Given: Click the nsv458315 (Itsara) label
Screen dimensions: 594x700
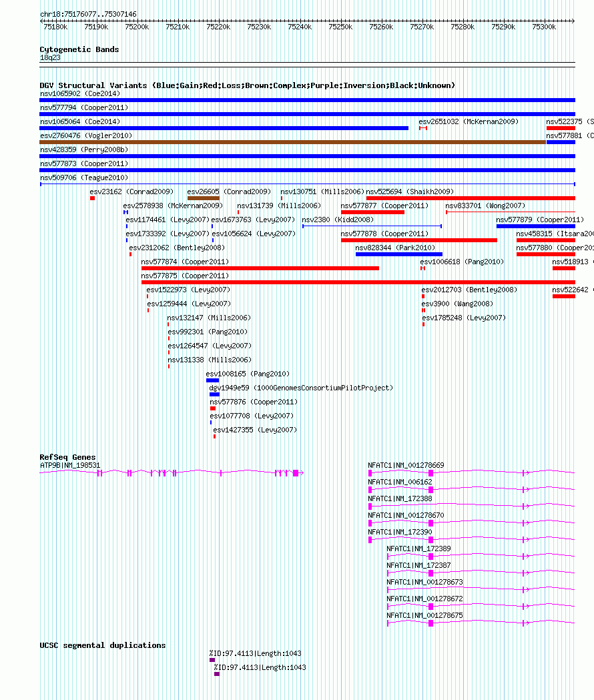Looking at the screenshot, I should tap(555, 234).
